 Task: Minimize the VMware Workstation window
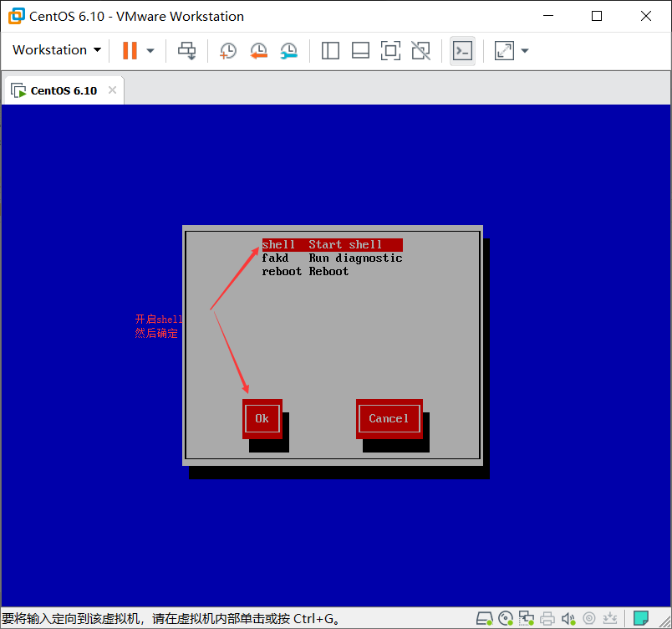(548, 16)
